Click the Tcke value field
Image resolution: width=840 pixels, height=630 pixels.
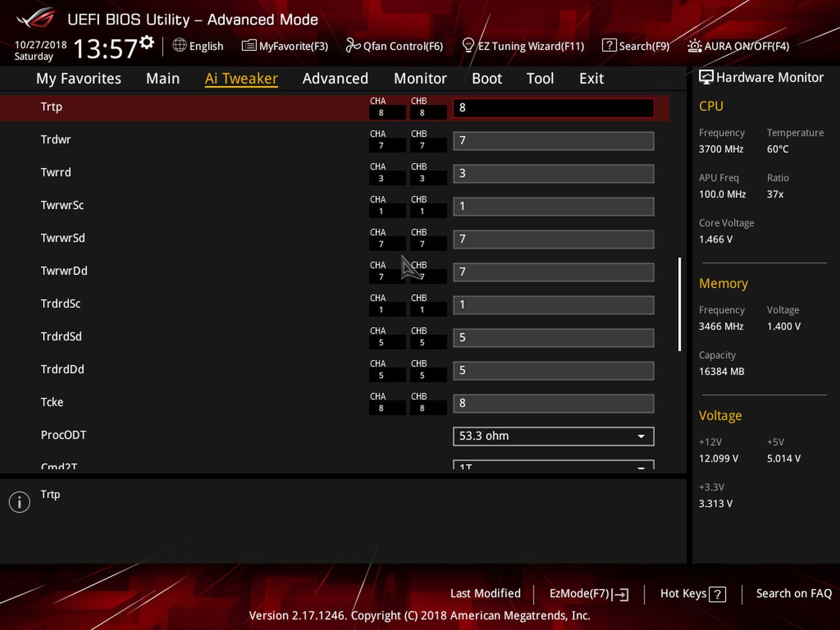[x=553, y=403]
